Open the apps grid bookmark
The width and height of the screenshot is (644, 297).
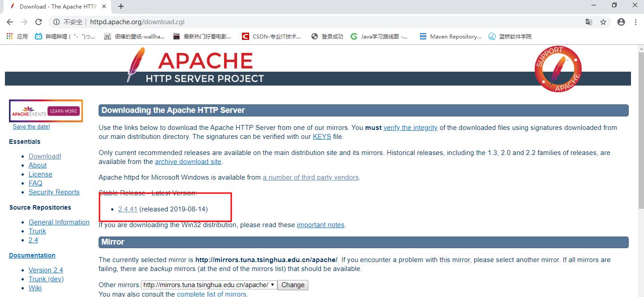[17, 36]
